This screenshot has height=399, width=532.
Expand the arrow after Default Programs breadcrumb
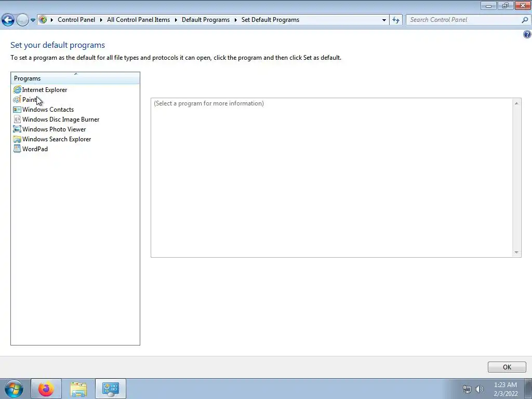(x=235, y=20)
